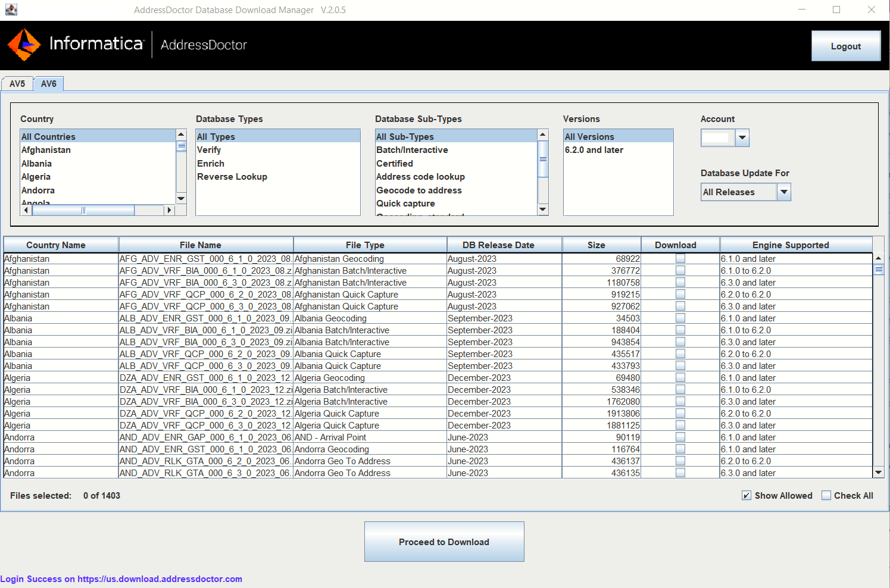Select 6.2.0 and later version
The width and height of the screenshot is (890, 588).
[x=619, y=150]
